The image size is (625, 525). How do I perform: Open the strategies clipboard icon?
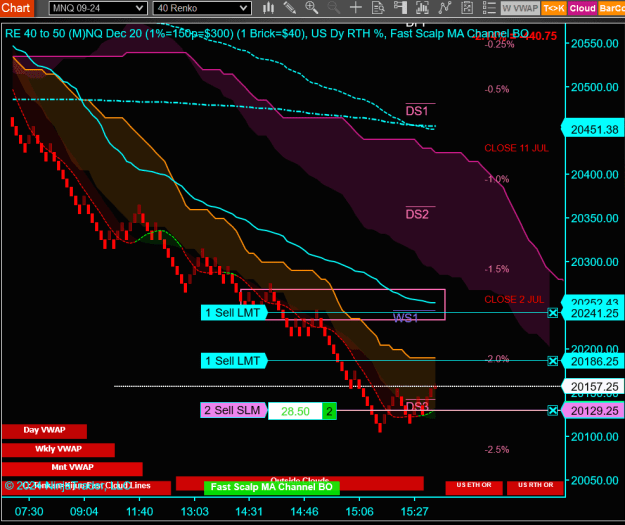467,8
